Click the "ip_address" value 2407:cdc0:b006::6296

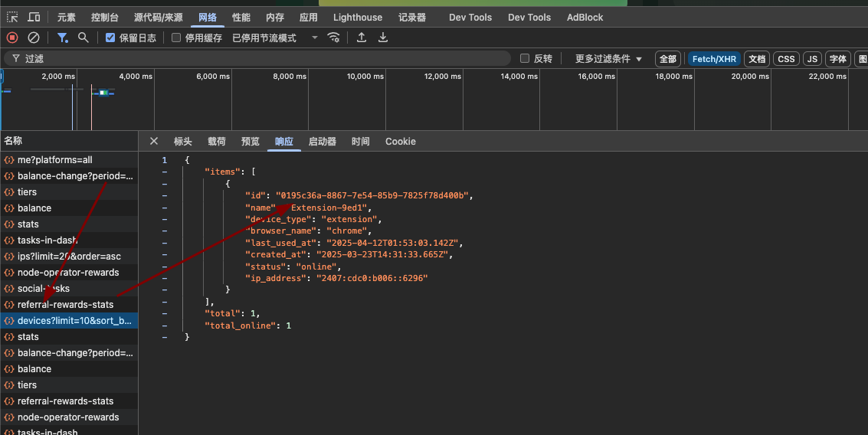[x=372, y=278]
